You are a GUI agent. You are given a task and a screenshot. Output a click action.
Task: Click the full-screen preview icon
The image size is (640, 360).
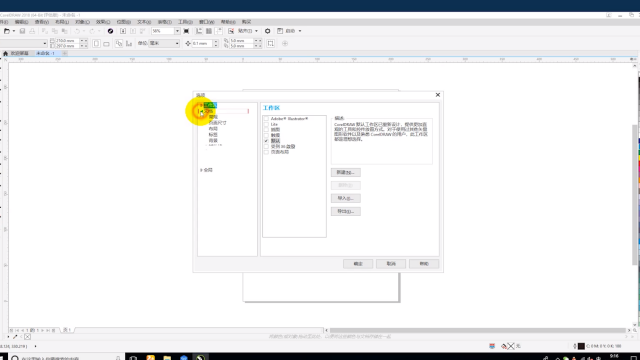[x=186, y=31]
